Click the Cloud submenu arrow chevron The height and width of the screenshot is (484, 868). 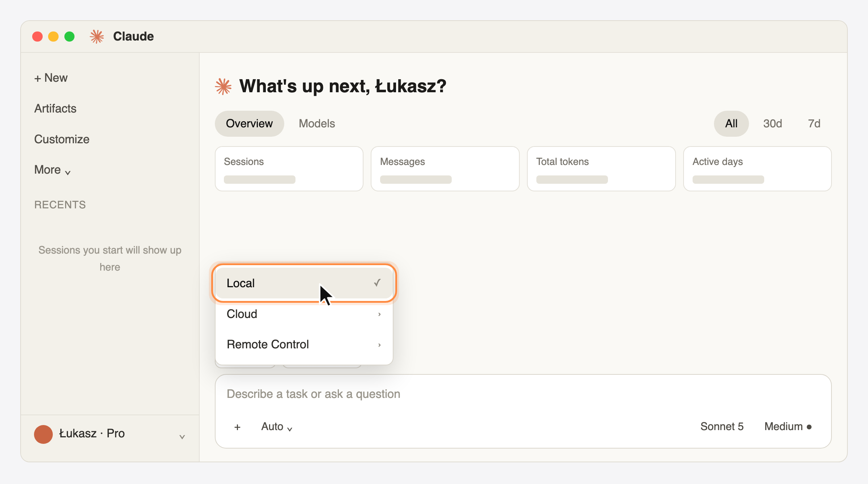pyautogui.click(x=379, y=314)
